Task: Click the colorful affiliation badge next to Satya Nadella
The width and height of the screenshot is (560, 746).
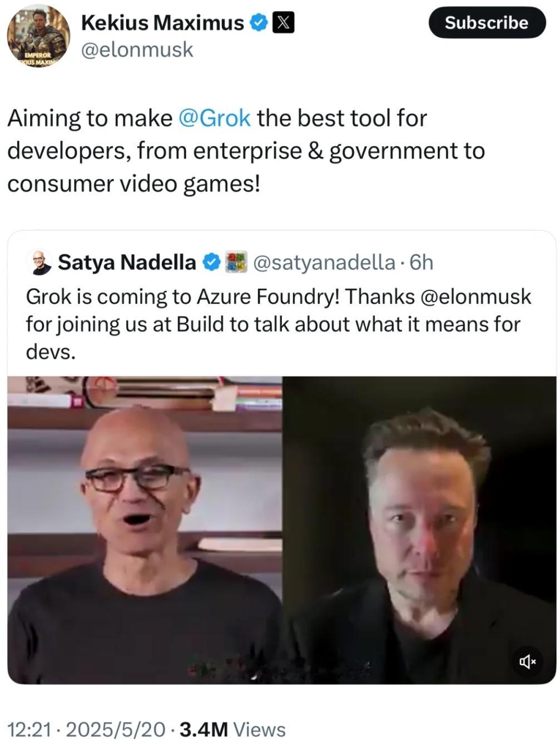Action: (236, 262)
